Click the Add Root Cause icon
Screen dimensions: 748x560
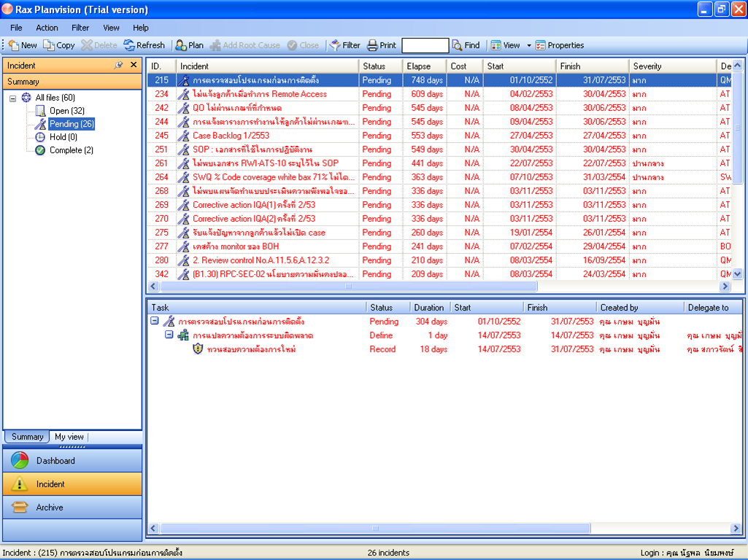tap(215, 45)
